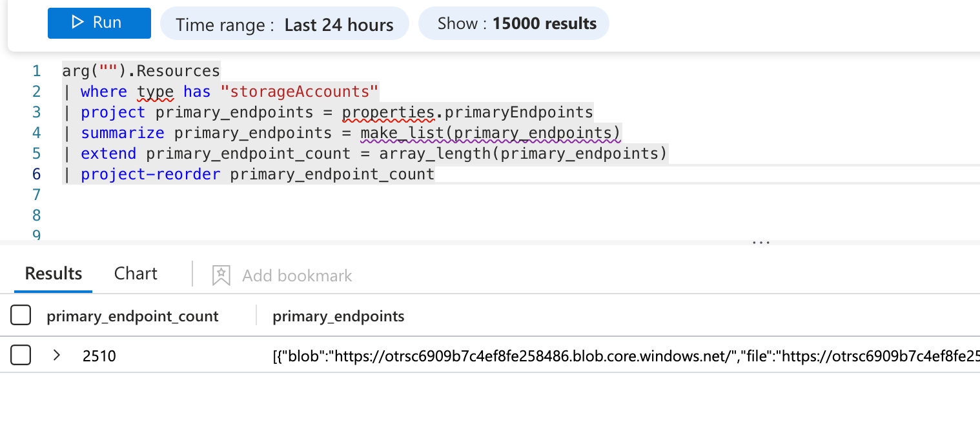Switch to the Results tab

click(x=54, y=274)
